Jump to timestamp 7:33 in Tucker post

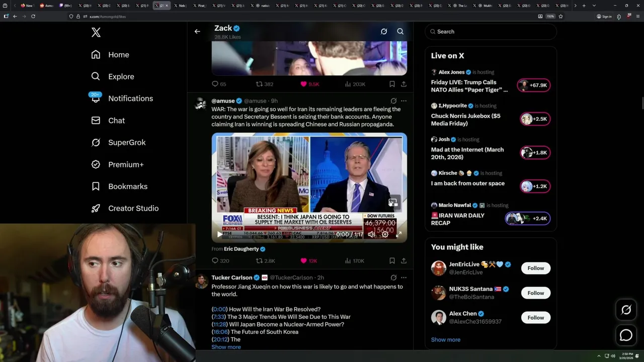[219, 317]
